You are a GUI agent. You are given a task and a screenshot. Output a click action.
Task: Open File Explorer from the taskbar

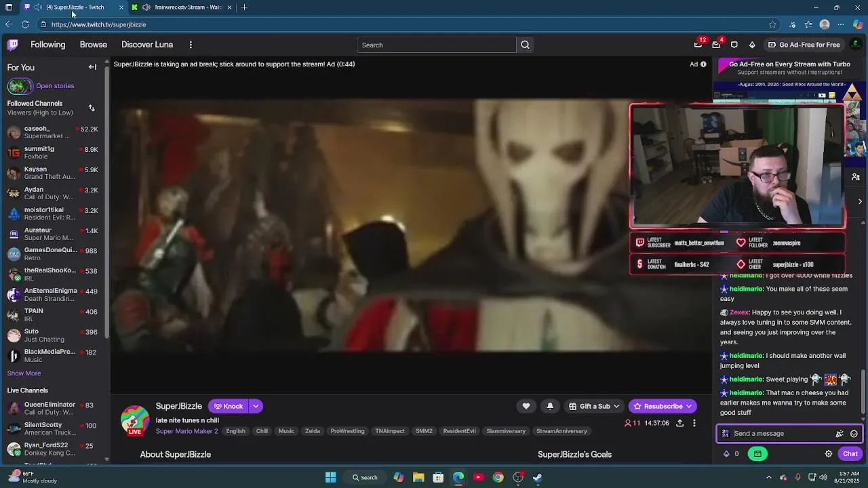click(418, 477)
